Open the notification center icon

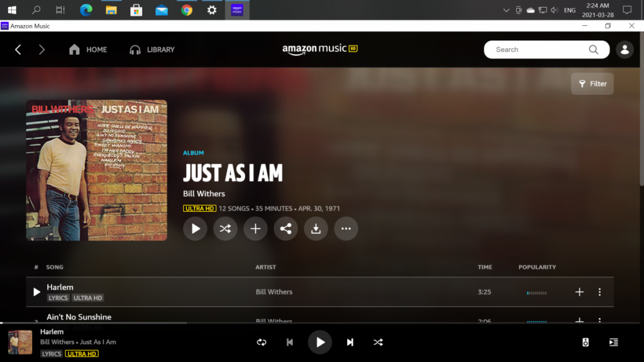coord(627,10)
